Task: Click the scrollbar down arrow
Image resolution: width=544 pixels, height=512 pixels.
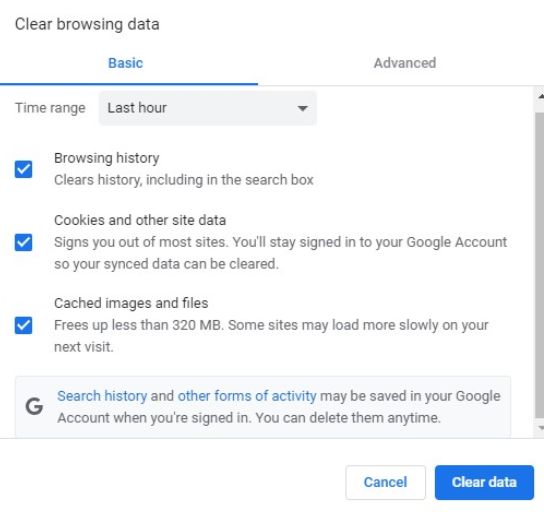Action: click(x=540, y=428)
